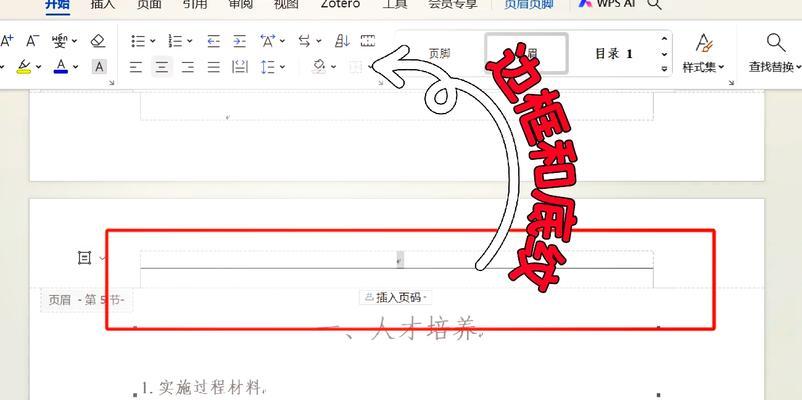Expand Chinese layout dropdown arrow
Screen dimensions: 802x400
282,41
